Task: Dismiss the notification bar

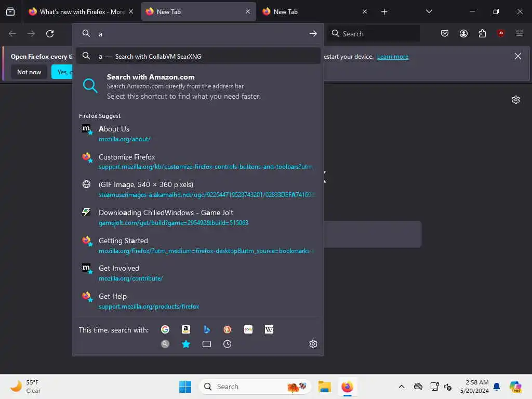Action: pyautogui.click(x=518, y=56)
